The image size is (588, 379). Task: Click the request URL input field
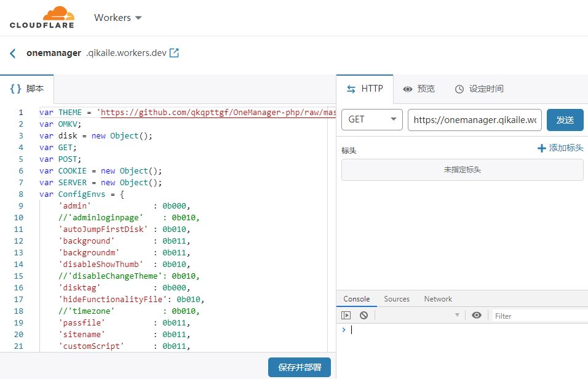pyautogui.click(x=474, y=120)
